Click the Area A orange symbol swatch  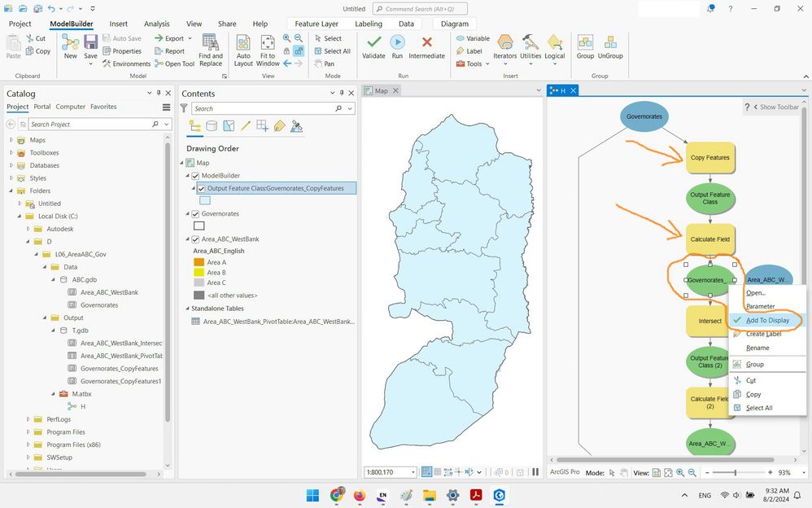tap(199, 262)
